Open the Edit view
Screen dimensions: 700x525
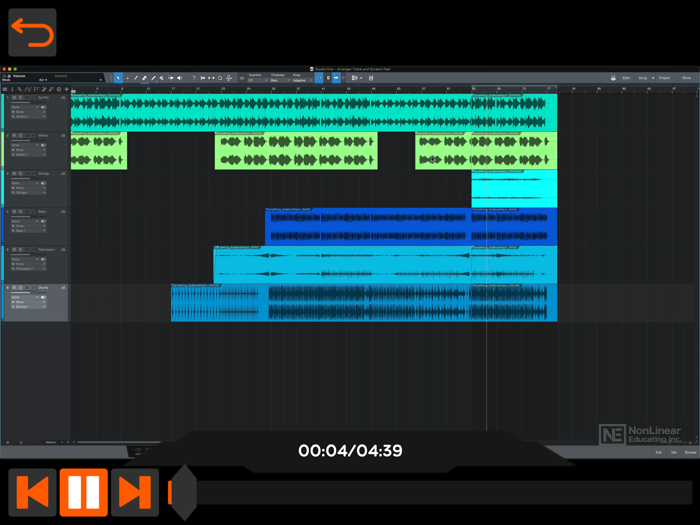(x=658, y=453)
